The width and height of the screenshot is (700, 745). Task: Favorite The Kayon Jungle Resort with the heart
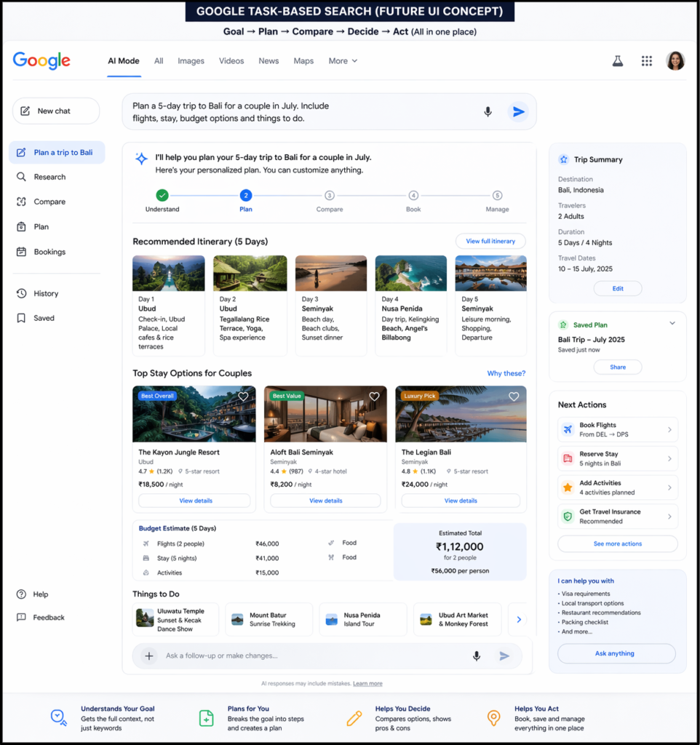pos(243,397)
